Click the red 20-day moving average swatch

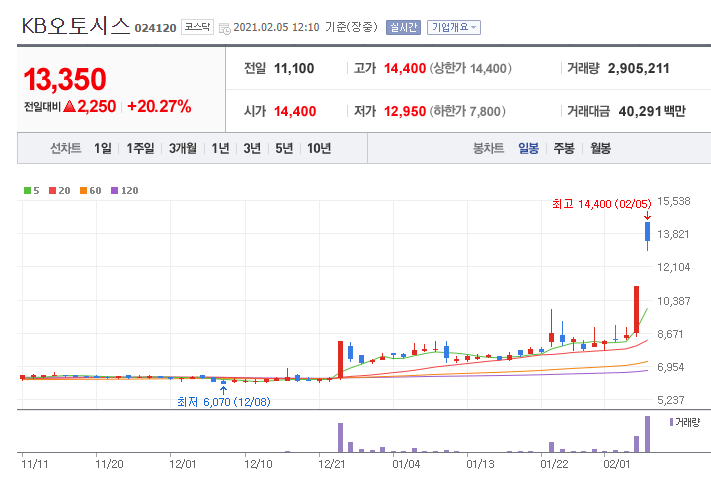(x=52, y=191)
